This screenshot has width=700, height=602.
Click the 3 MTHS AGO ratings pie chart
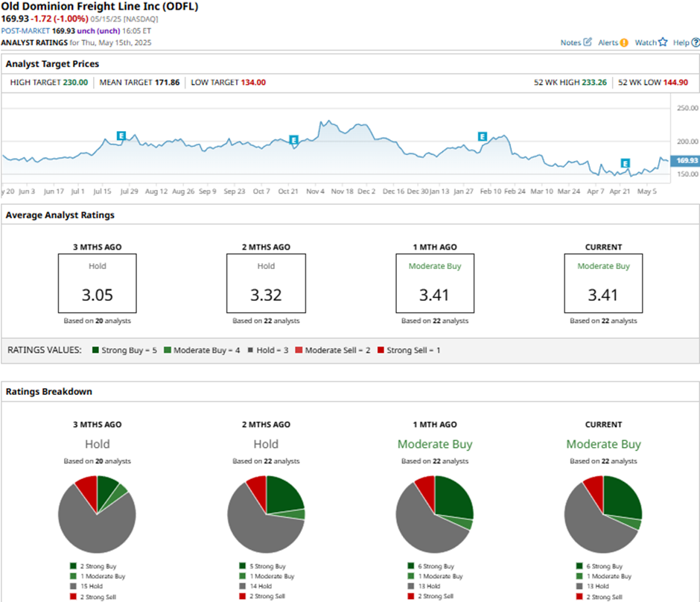tap(97, 513)
